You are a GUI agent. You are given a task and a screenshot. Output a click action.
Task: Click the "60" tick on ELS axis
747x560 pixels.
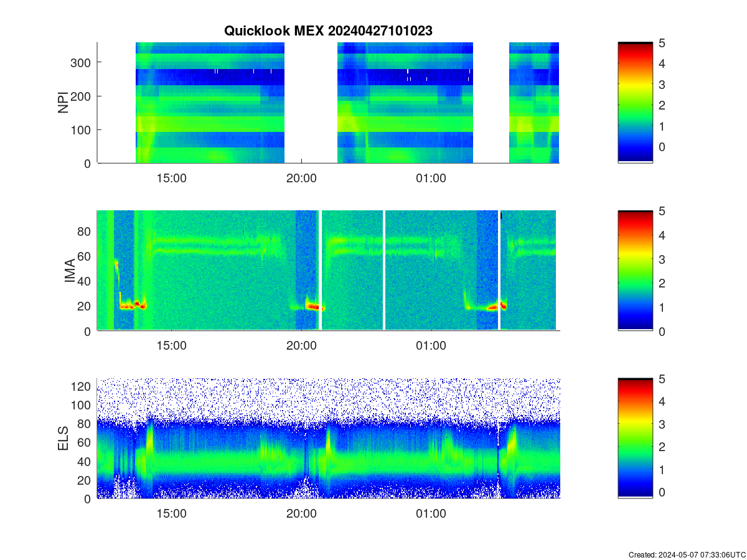tap(85, 442)
